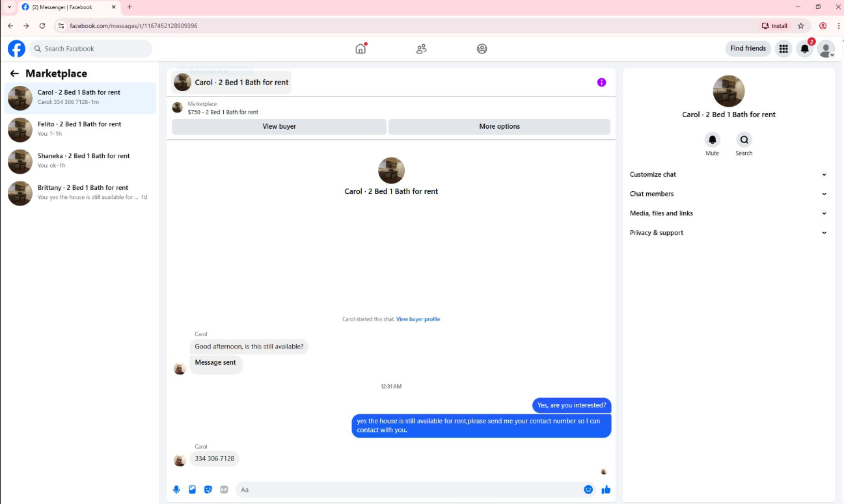Click the View buyer button

[279, 127]
